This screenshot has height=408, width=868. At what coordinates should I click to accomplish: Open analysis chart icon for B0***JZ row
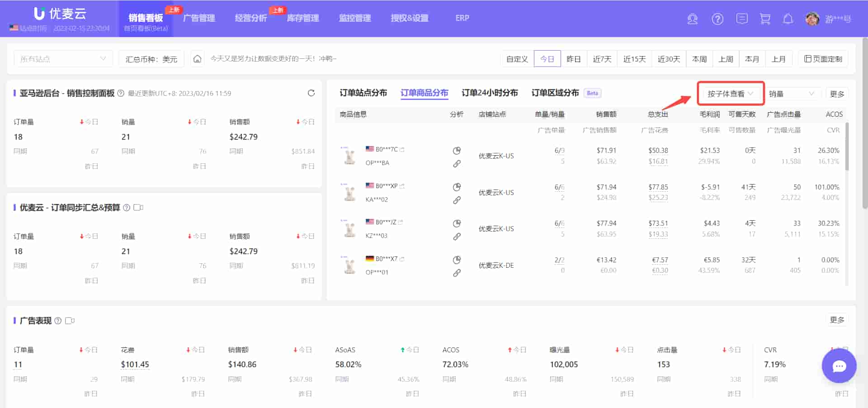point(457,223)
